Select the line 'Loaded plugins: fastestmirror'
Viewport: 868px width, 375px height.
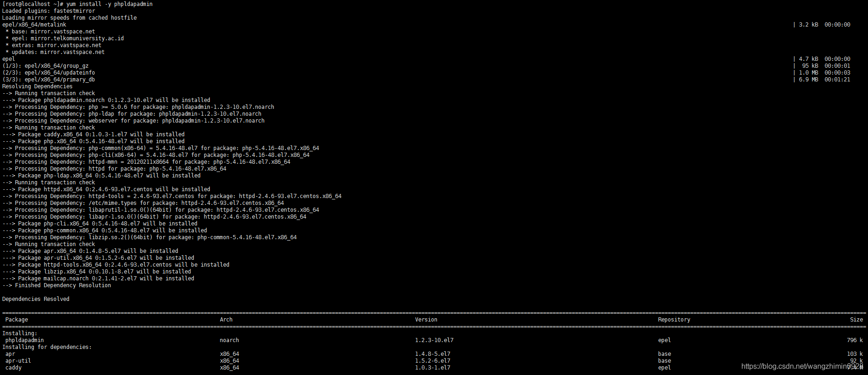[x=49, y=11]
